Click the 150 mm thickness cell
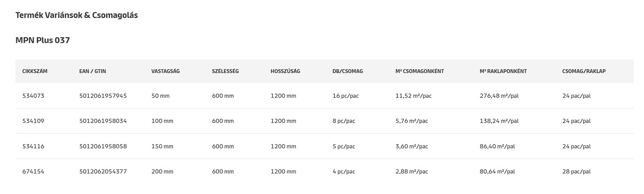The width and height of the screenshot is (644, 194). pyautogui.click(x=162, y=147)
